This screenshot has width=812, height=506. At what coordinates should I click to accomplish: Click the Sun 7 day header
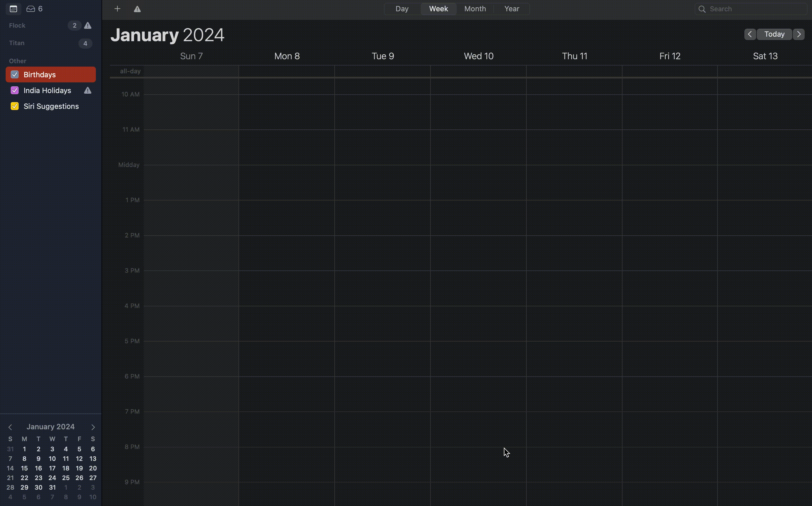[191, 56]
